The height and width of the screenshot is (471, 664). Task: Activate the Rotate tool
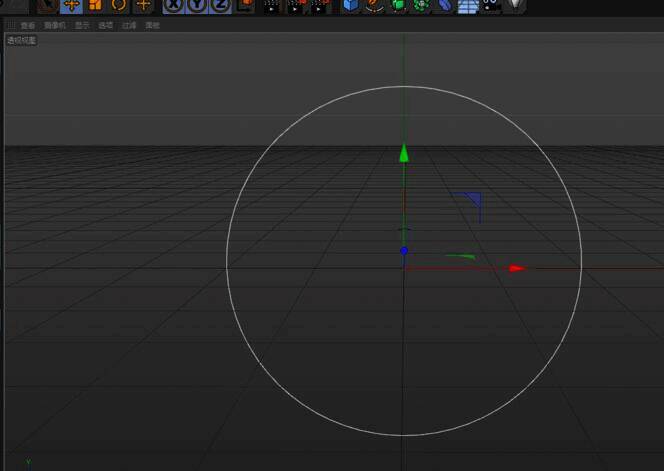coord(119,4)
